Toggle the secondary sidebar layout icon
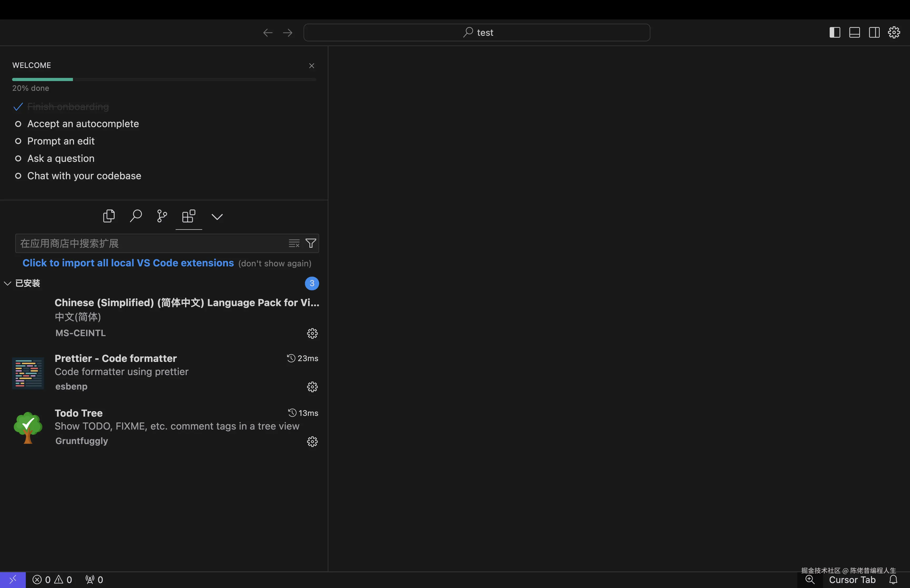 coord(874,32)
